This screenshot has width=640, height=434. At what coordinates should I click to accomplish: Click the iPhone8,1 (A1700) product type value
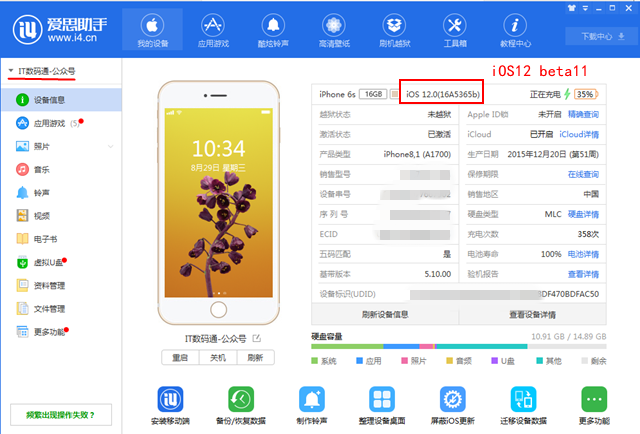click(x=417, y=154)
